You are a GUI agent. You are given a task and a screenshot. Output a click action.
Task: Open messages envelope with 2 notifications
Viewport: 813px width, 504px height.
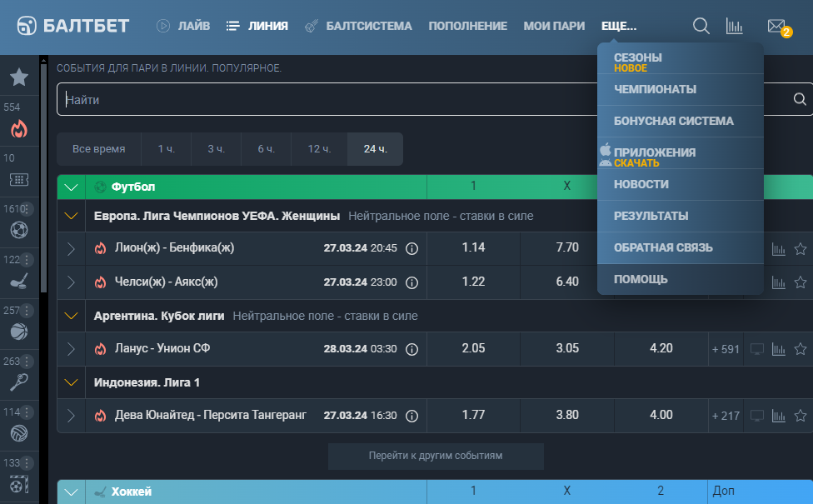pos(778,27)
